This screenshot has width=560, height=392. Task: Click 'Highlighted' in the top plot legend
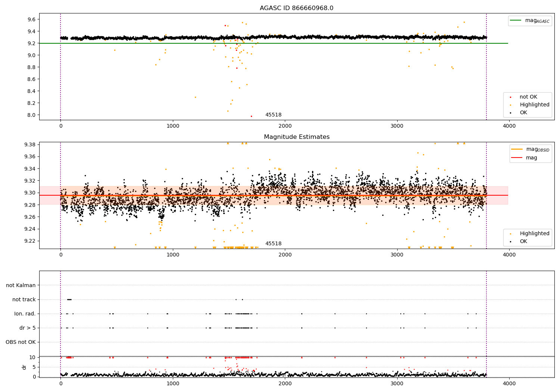pyautogui.click(x=534, y=105)
